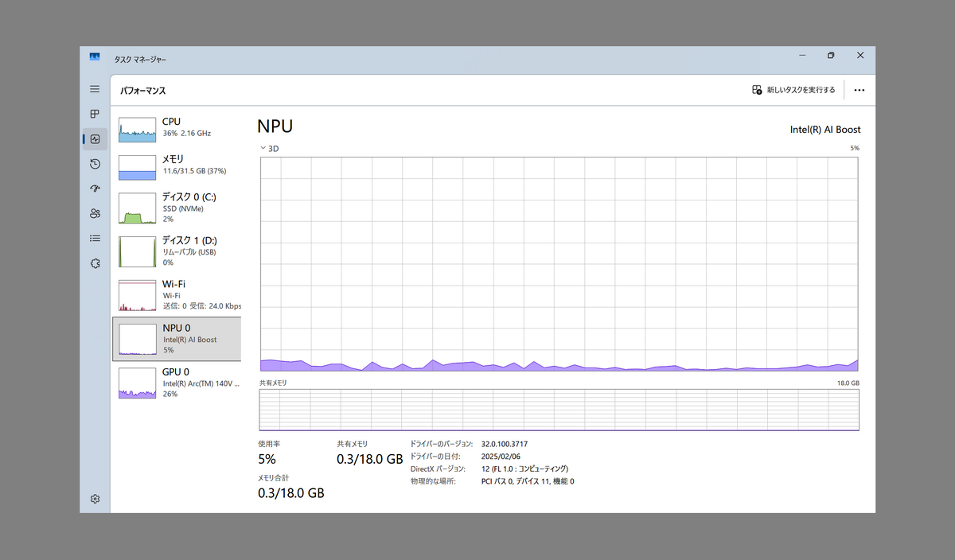
Task: Minimize the Task Manager window
Action: [x=801, y=56]
